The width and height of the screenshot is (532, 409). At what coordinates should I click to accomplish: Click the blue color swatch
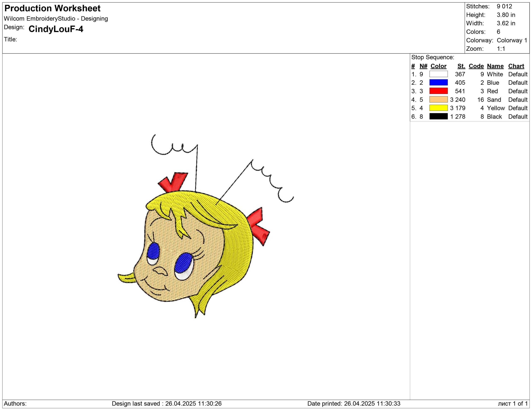coord(438,82)
